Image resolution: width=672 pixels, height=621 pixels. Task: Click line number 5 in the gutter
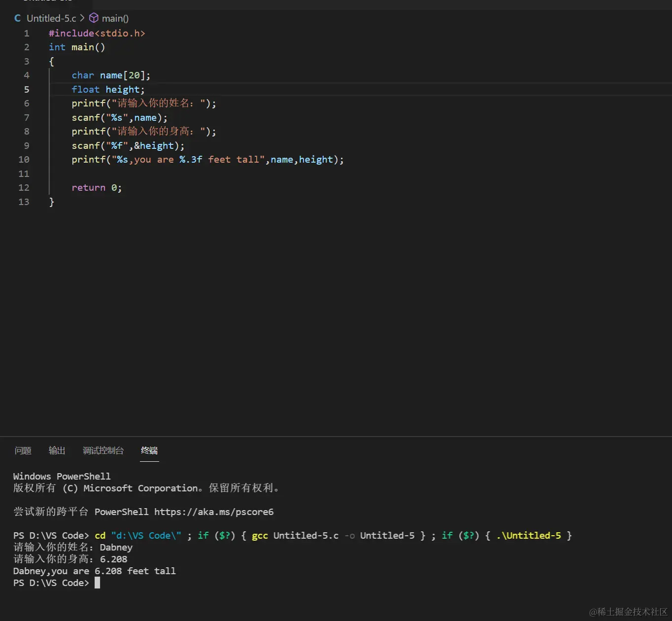(x=27, y=90)
